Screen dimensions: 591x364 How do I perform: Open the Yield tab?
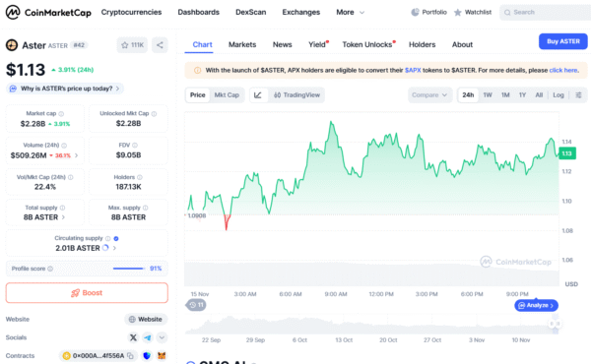pos(318,45)
